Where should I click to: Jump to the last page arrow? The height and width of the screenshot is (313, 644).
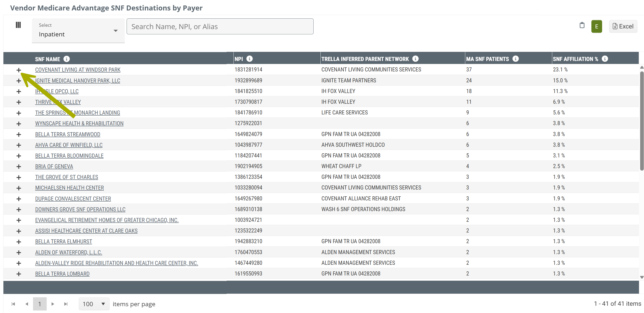click(x=66, y=304)
